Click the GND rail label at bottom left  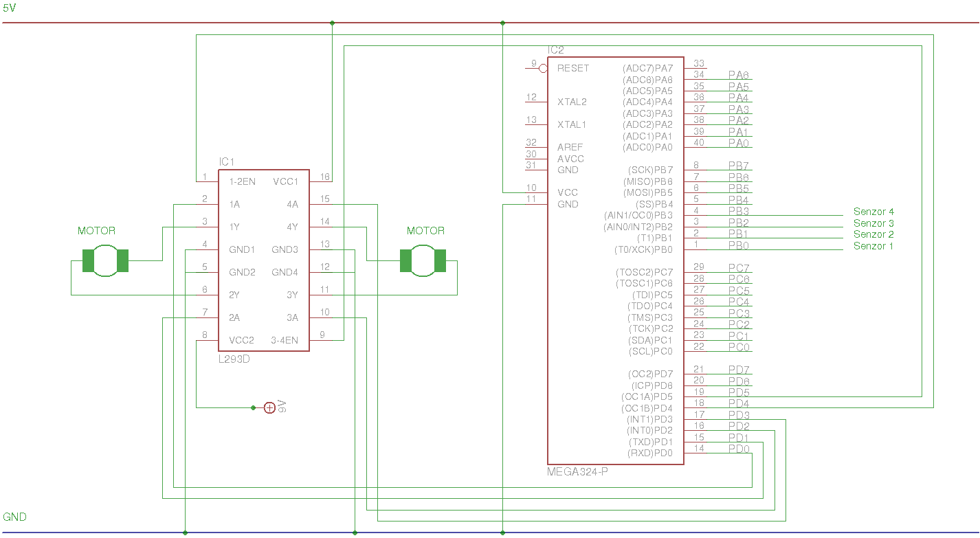pos(14,517)
